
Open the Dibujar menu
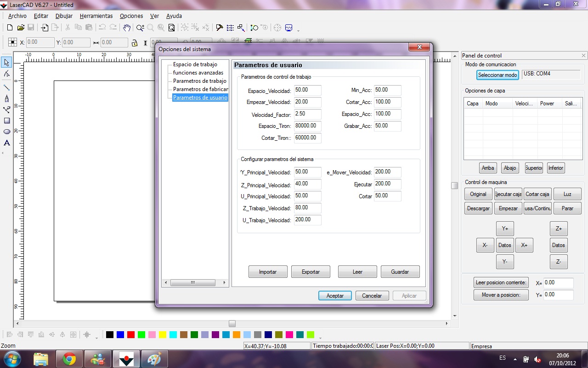[x=64, y=16]
